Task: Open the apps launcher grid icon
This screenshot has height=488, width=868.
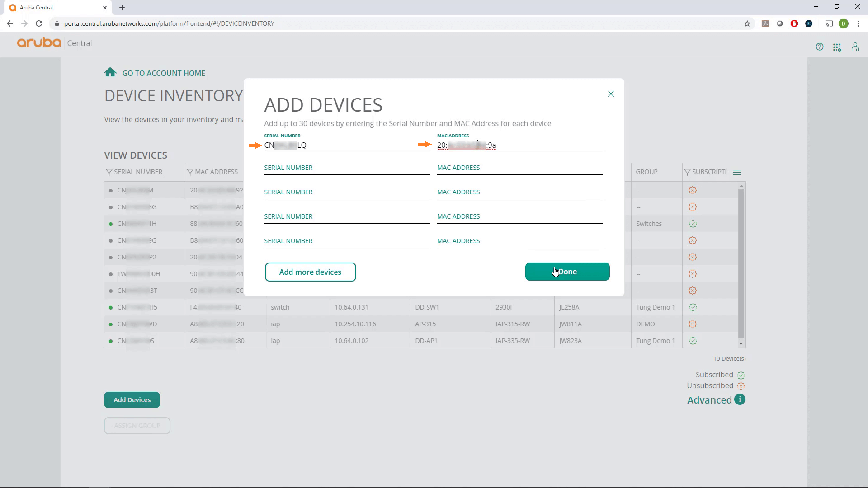Action: pos(837,47)
